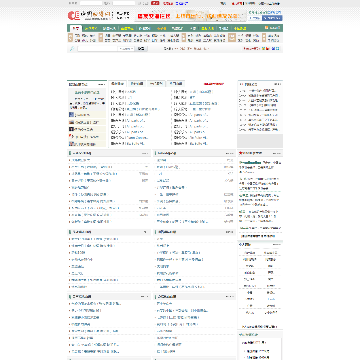360x360 pixels.
Task: Click the red star icon in right panel header
Action: pyautogui.click(x=240, y=153)
